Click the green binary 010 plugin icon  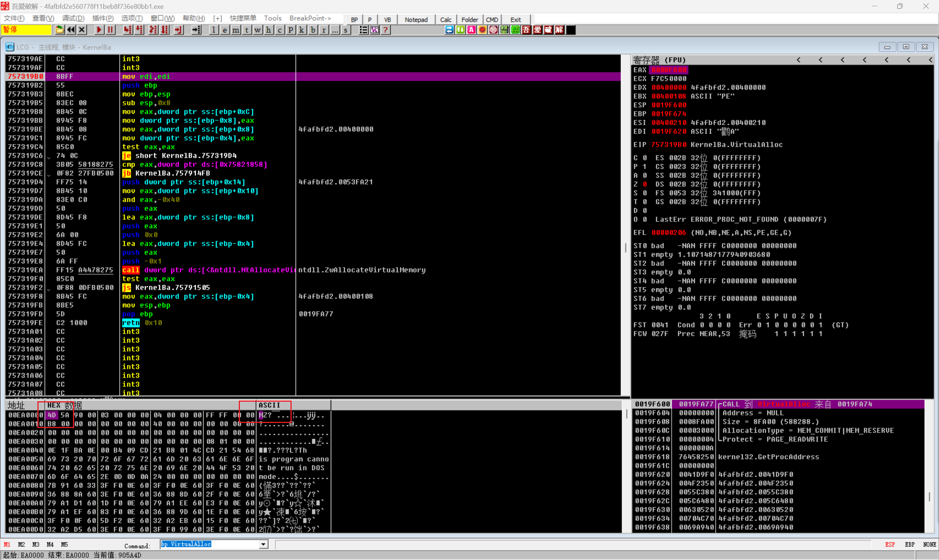(x=504, y=30)
